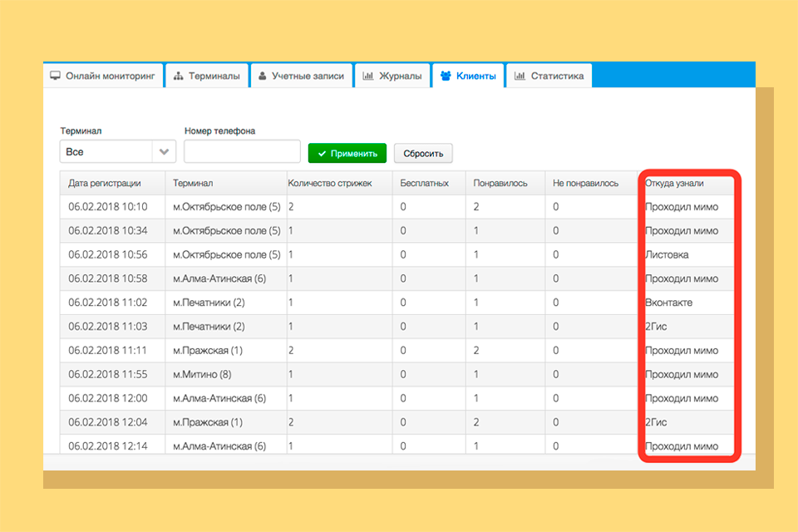
Task: Click the user icon on Учетные записи tab
Action: click(262, 76)
